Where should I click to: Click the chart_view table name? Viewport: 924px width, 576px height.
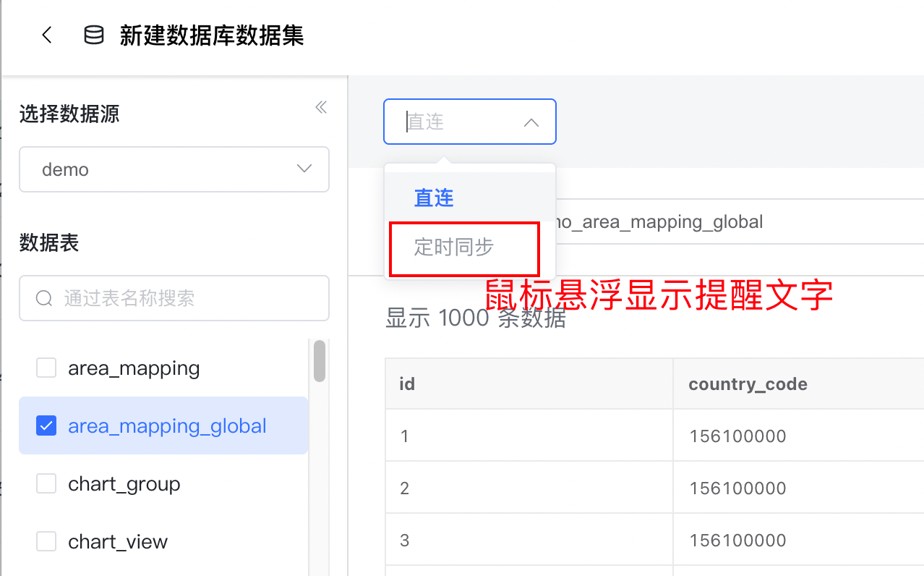pos(118,542)
